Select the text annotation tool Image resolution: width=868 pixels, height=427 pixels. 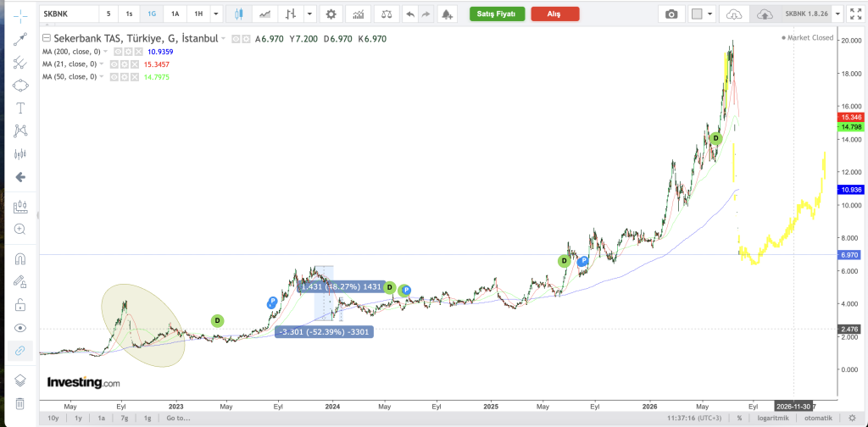tap(20, 108)
